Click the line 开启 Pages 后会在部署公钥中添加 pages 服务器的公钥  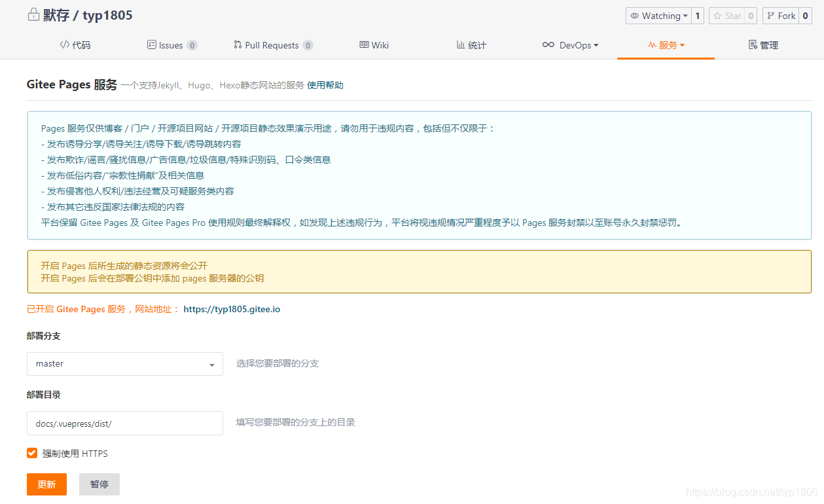pos(152,278)
